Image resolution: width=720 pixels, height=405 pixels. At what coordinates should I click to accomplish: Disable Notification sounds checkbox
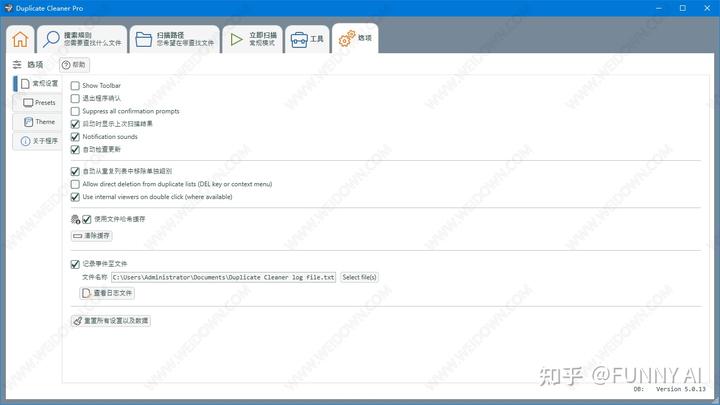[75, 137]
